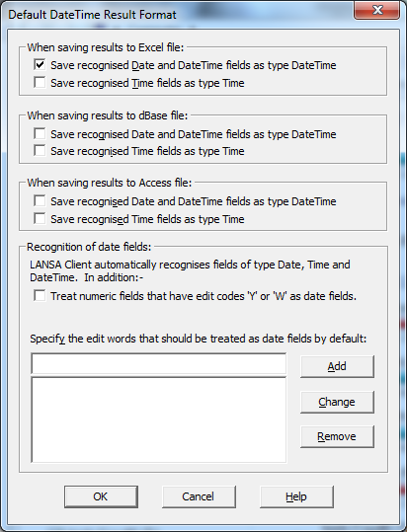Enable Excel Time fields as type Time

(x=40, y=83)
